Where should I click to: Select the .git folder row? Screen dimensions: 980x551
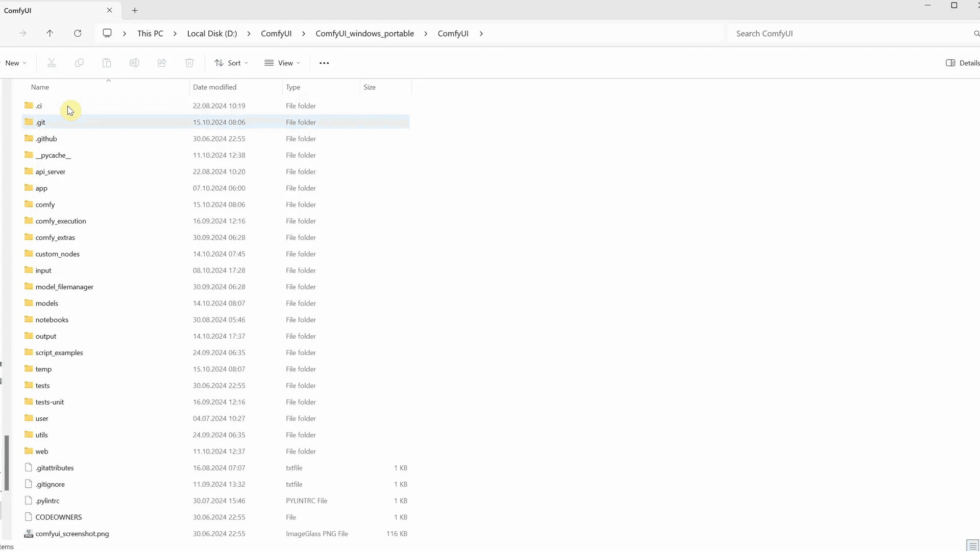[x=215, y=122]
